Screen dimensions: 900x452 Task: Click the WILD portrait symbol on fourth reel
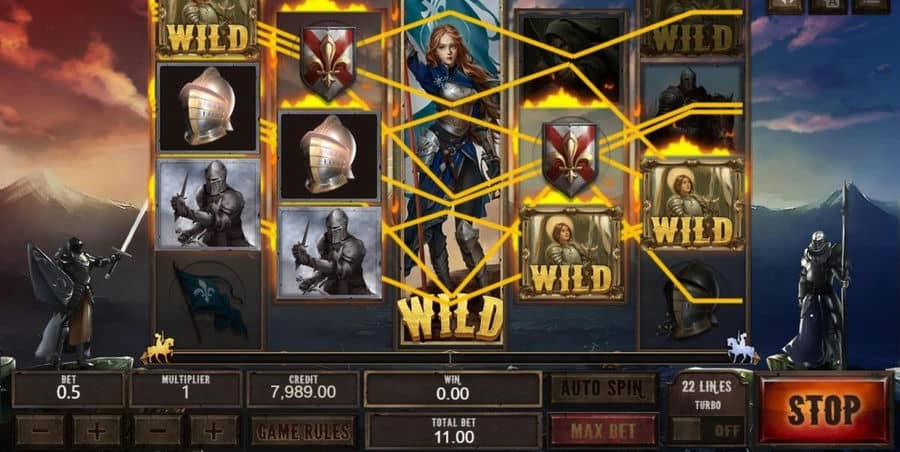[571, 253]
